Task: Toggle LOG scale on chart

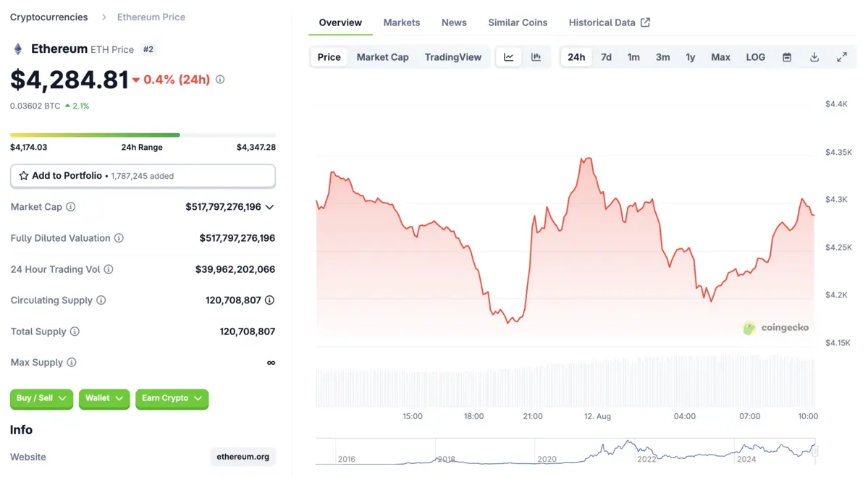Action: [x=755, y=57]
